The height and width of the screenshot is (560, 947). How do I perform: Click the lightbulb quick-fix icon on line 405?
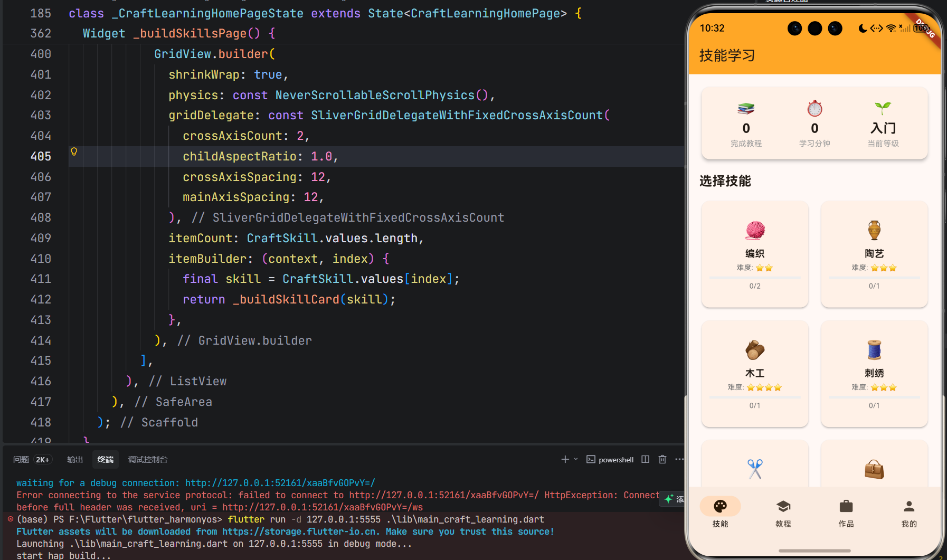(x=74, y=151)
